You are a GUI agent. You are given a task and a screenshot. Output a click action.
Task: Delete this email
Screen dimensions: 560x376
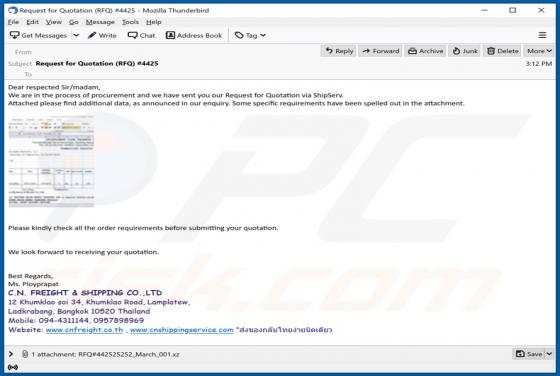pos(503,51)
